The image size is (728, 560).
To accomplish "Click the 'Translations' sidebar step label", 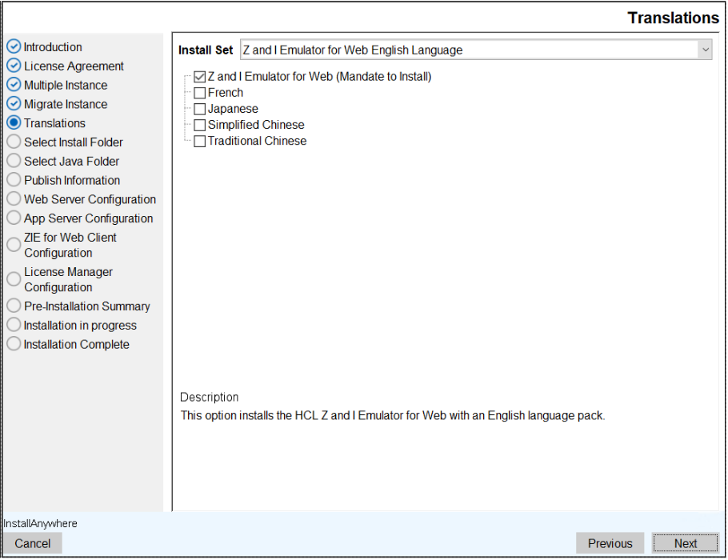I will pos(54,123).
